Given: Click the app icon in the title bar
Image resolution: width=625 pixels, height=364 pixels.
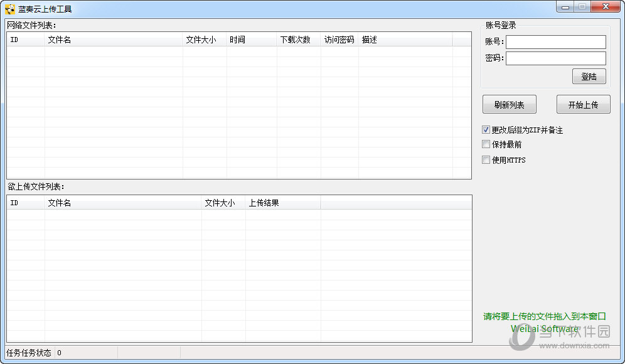Looking at the screenshot, I should 10,9.
